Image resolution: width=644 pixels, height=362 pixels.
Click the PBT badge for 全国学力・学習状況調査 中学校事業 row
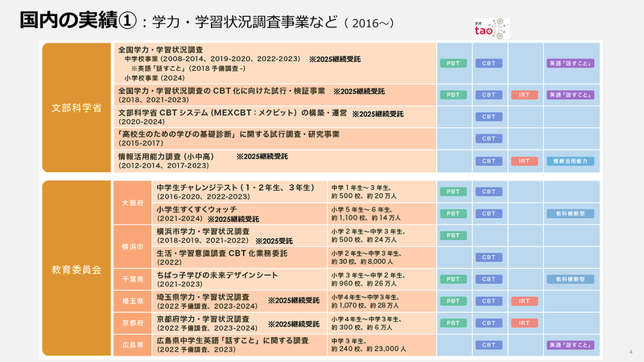click(453, 64)
